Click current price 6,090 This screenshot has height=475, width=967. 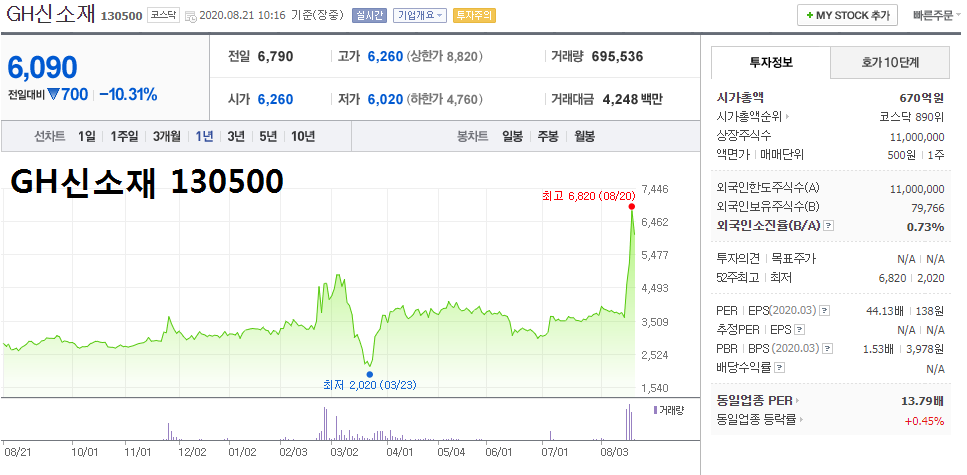click(43, 68)
